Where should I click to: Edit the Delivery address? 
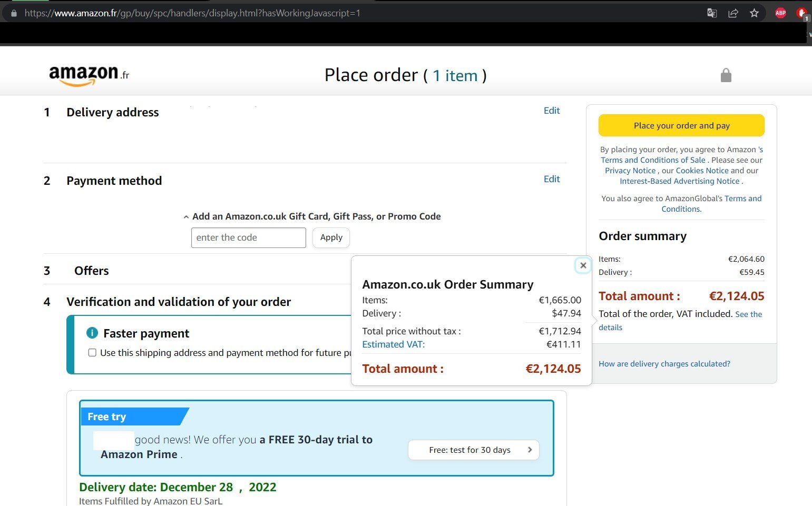click(552, 111)
